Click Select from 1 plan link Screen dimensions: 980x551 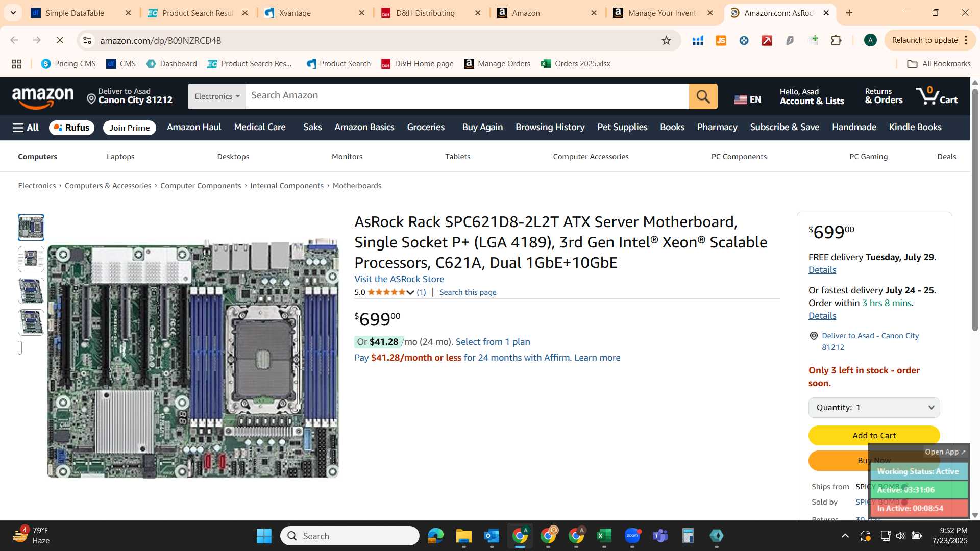pos(493,342)
